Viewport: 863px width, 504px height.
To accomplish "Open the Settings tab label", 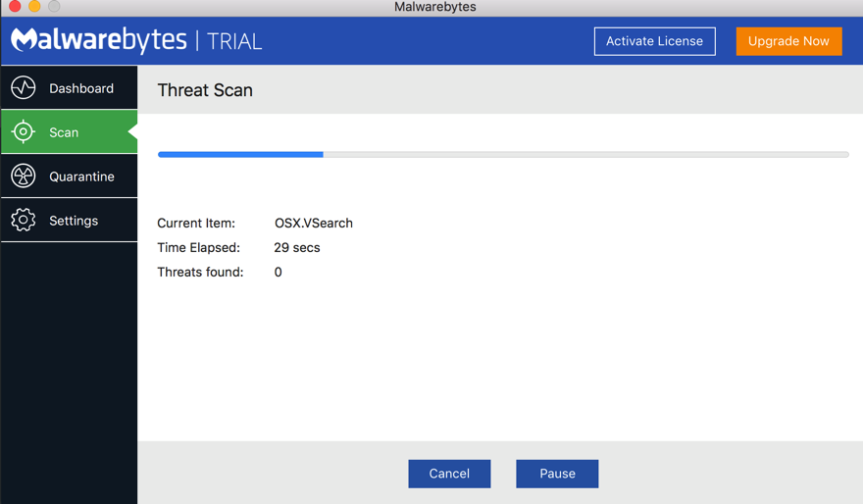I will (74, 221).
